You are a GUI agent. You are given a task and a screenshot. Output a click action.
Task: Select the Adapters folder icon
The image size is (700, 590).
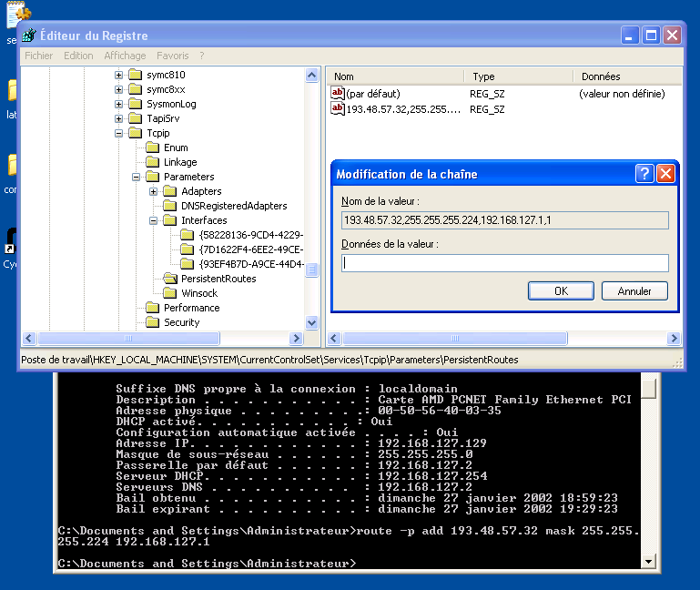(169, 191)
